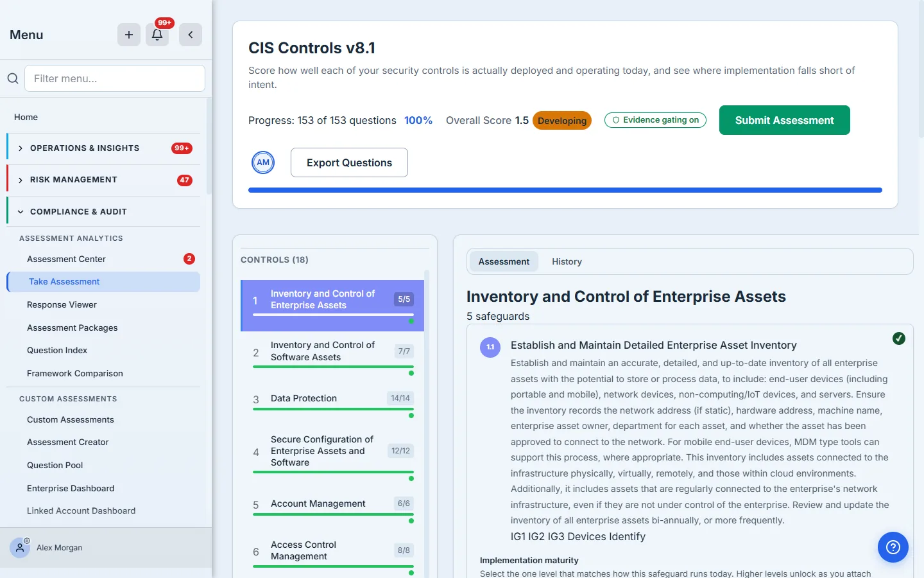Click the AM user avatar badge

coord(263,162)
